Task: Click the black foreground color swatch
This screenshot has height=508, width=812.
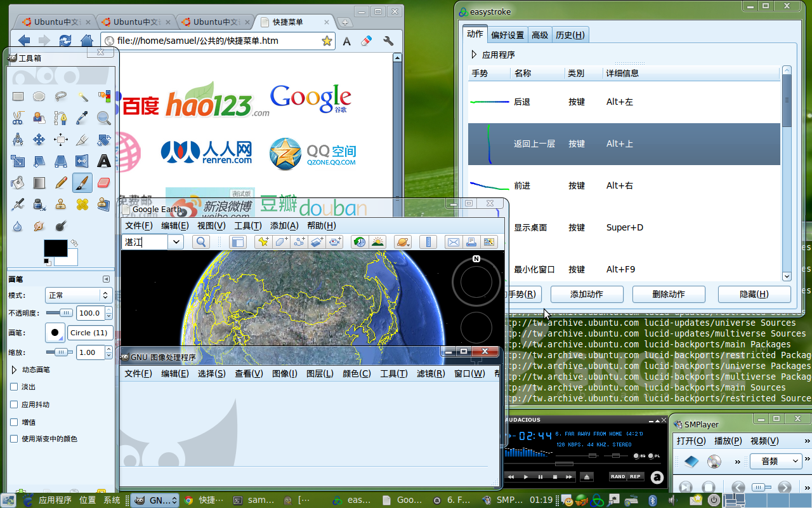Action: (55, 248)
